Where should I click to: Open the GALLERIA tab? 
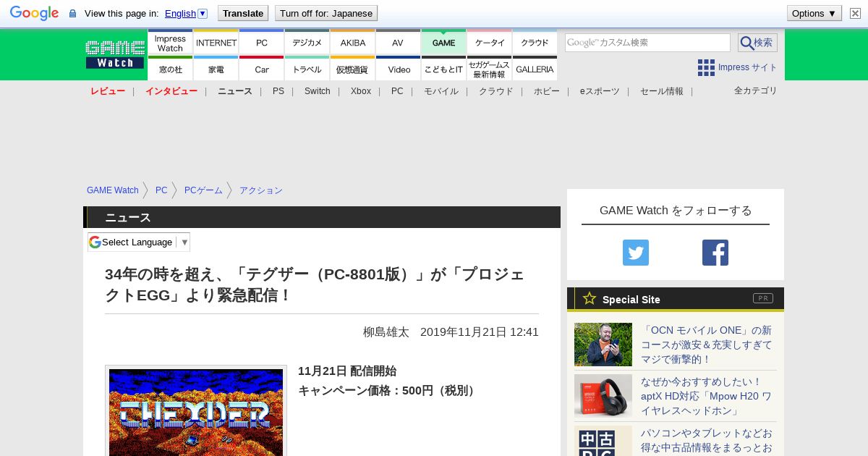(x=535, y=69)
